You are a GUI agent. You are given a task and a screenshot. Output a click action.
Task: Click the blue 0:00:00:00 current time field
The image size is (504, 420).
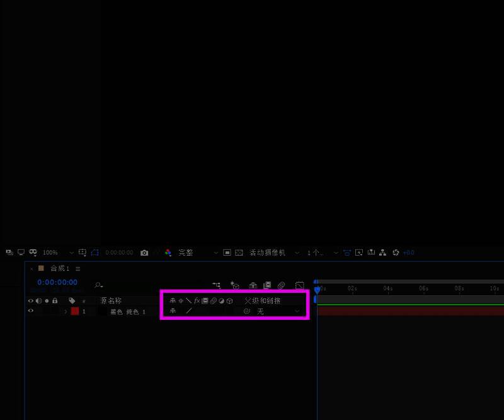tap(57, 283)
